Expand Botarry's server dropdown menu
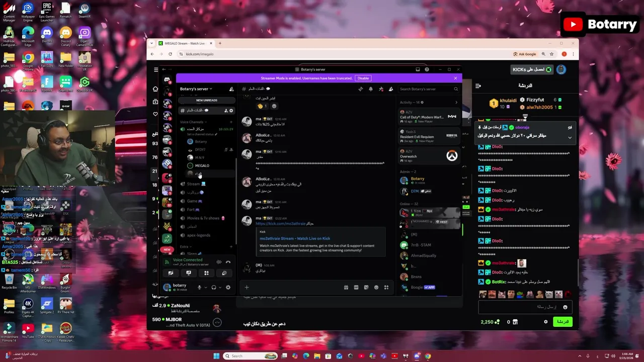This screenshot has width=644, height=362. point(196,89)
